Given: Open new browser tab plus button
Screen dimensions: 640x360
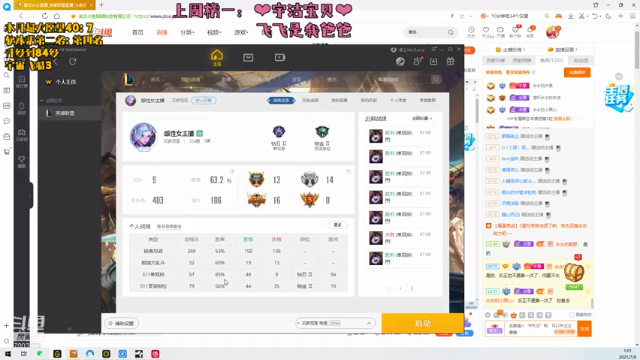Looking at the screenshot, I should click(x=101, y=5).
